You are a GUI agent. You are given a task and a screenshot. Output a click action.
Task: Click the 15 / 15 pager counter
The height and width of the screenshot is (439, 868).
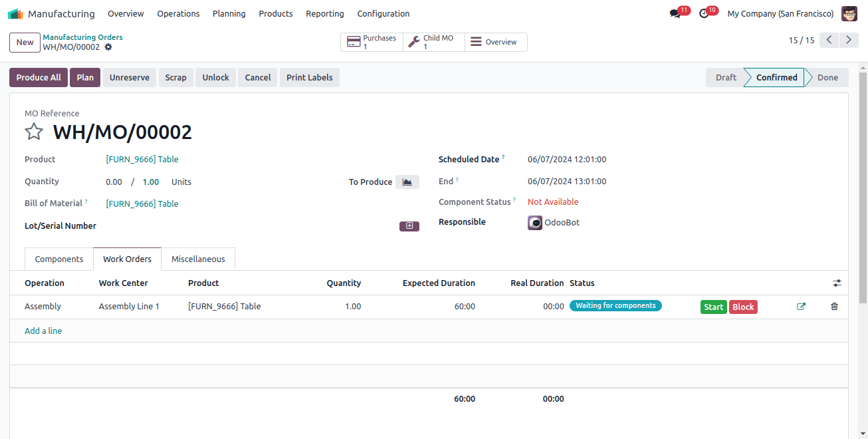click(802, 41)
